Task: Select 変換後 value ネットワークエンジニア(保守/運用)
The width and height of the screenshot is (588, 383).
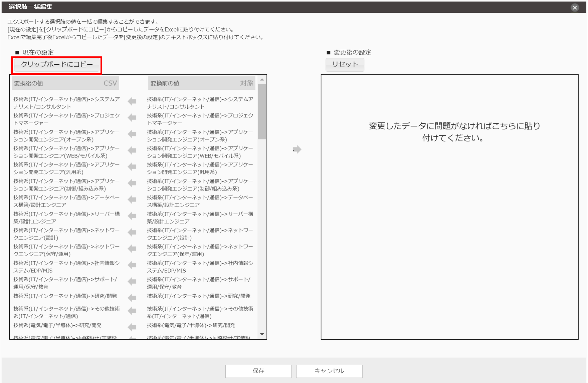Action: click(66, 250)
